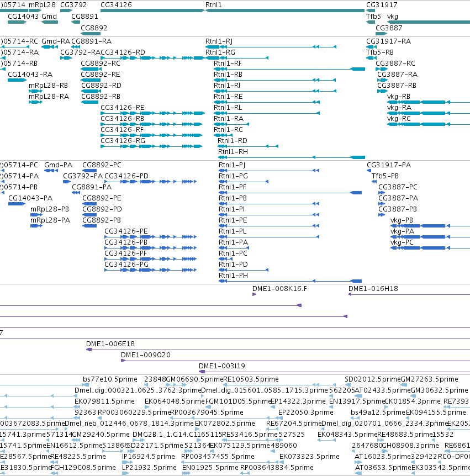Select EST EK079811.5prime
This screenshot has height=476, width=470.
(104, 401)
